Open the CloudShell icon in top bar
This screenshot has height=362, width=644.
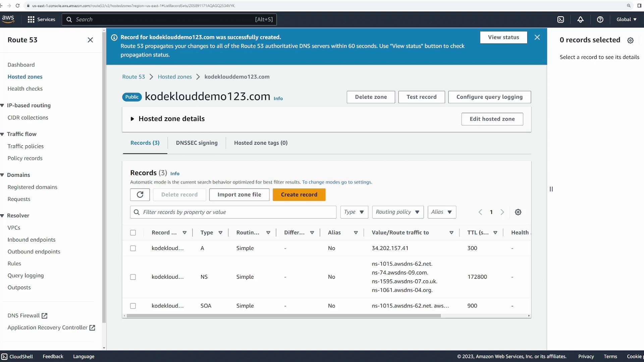pos(560,19)
